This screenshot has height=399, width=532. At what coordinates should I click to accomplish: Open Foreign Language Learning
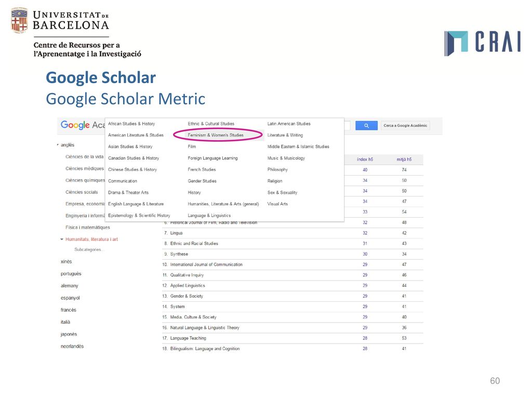[x=212, y=158]
